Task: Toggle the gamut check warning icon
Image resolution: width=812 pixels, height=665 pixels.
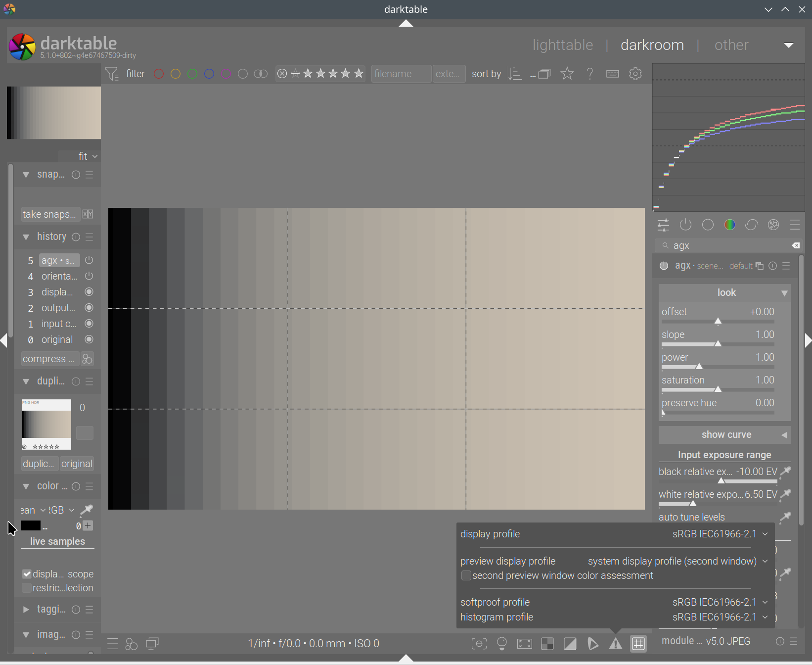Action: (x=616, y=644)
